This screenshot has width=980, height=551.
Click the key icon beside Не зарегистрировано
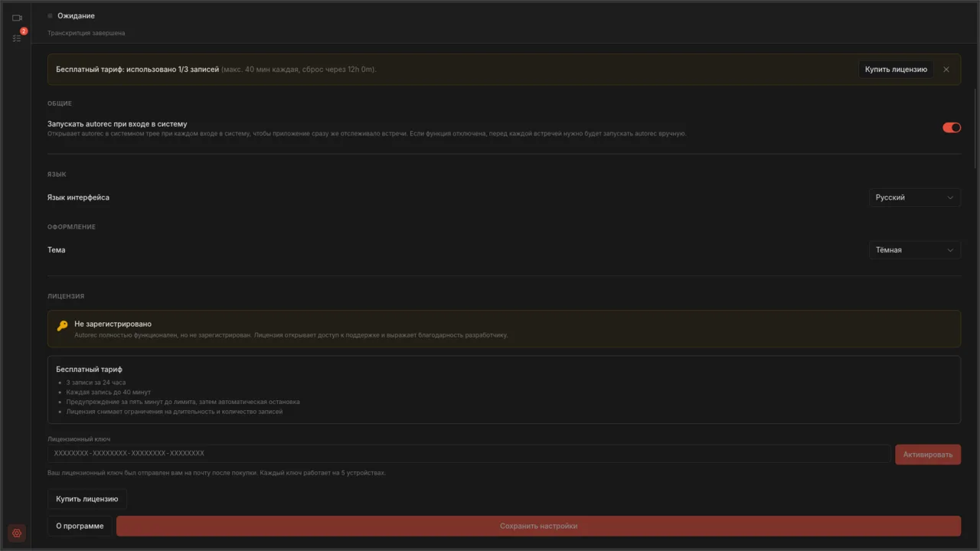[63, 326]
